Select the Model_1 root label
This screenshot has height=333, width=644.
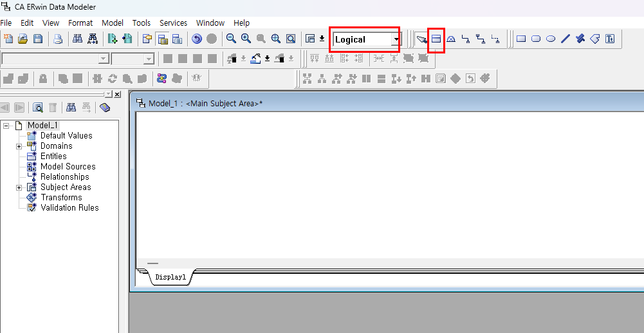[x=42, y=126]
